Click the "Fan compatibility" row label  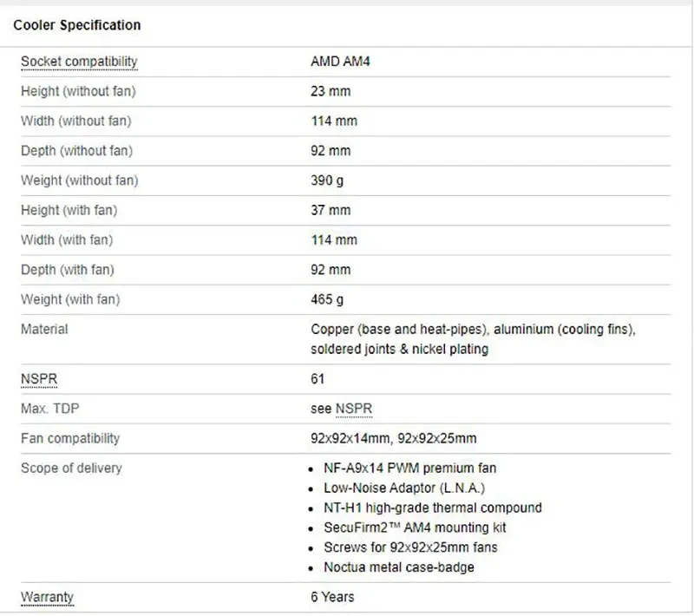[x=70, y=438]
